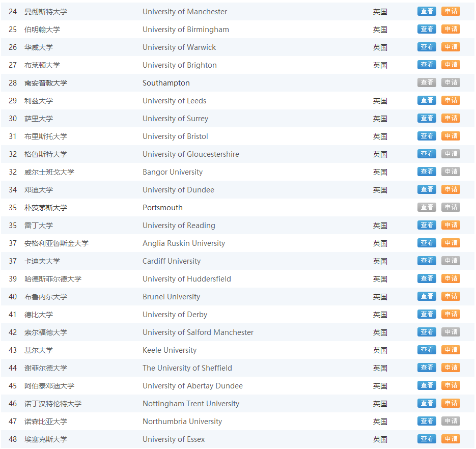Screen dimensions: 476x449
Task: Select the name 南安普敦大学
Action: 45,83
